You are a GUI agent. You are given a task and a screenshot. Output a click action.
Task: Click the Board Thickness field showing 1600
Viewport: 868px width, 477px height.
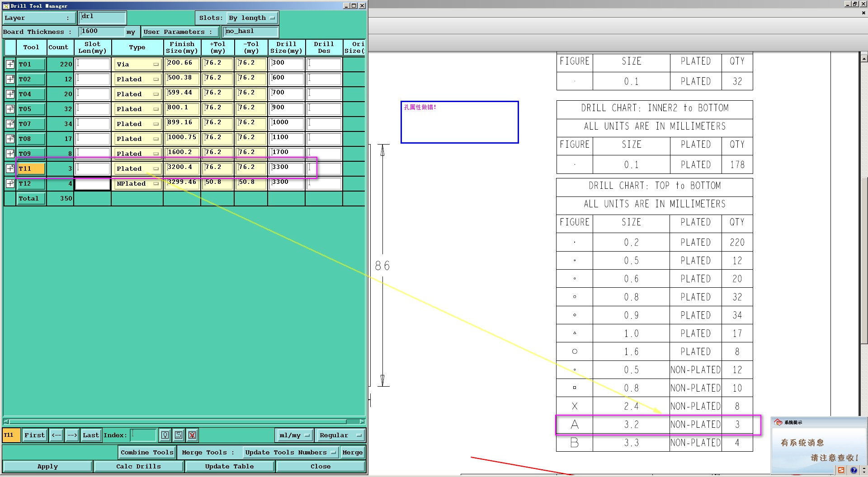(102, 32)
